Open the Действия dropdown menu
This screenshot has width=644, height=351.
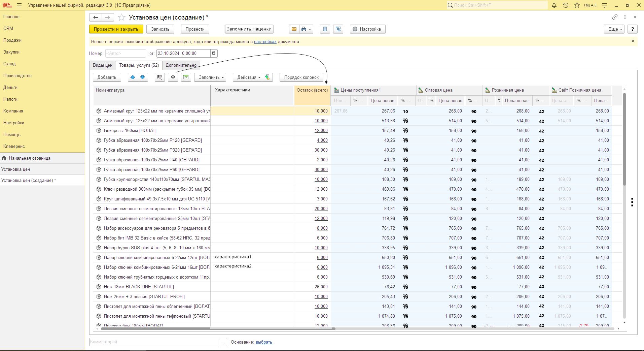[x=248, y=77]
